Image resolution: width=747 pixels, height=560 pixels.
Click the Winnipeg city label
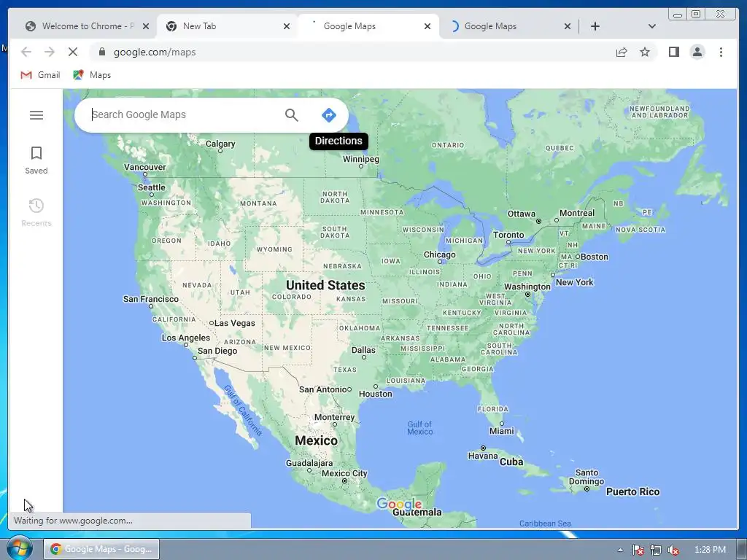tap(360, 159)
